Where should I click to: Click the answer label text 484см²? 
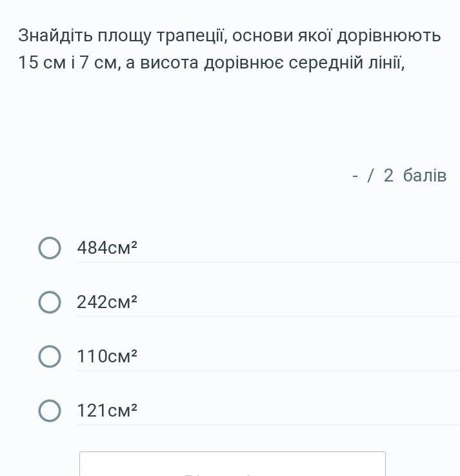click(x=107, y=248)
